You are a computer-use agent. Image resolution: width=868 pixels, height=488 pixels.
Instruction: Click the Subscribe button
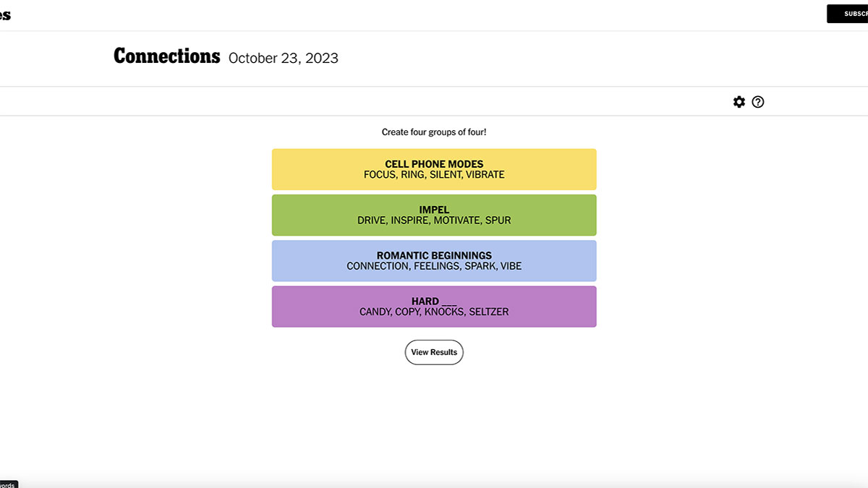pyautogui.click(x=848, y=14)
